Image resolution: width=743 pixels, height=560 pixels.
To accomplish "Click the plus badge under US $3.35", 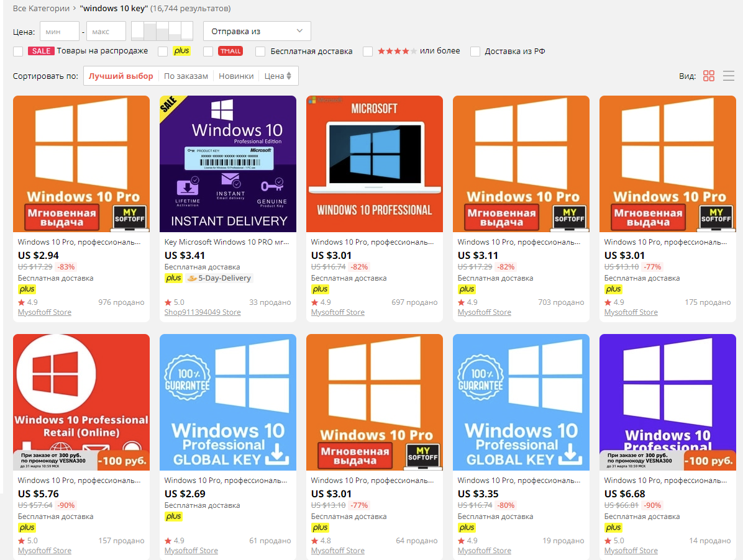I will (x=467, y=528).
